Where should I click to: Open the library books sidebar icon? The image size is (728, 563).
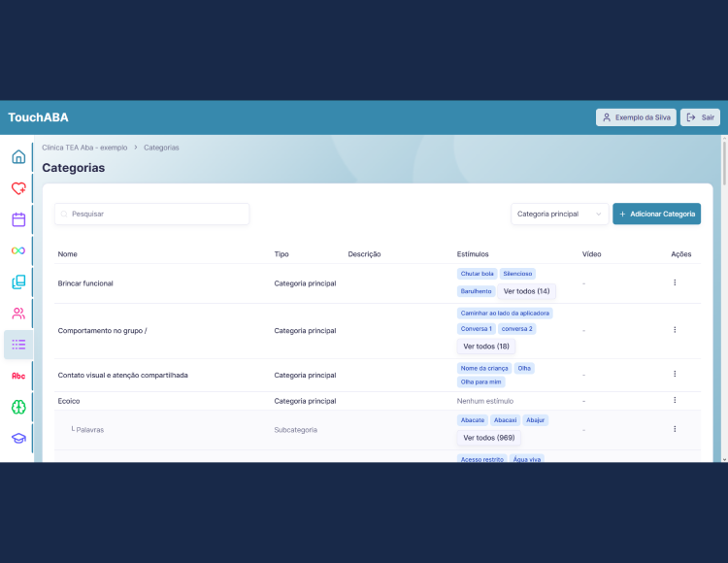18,281
